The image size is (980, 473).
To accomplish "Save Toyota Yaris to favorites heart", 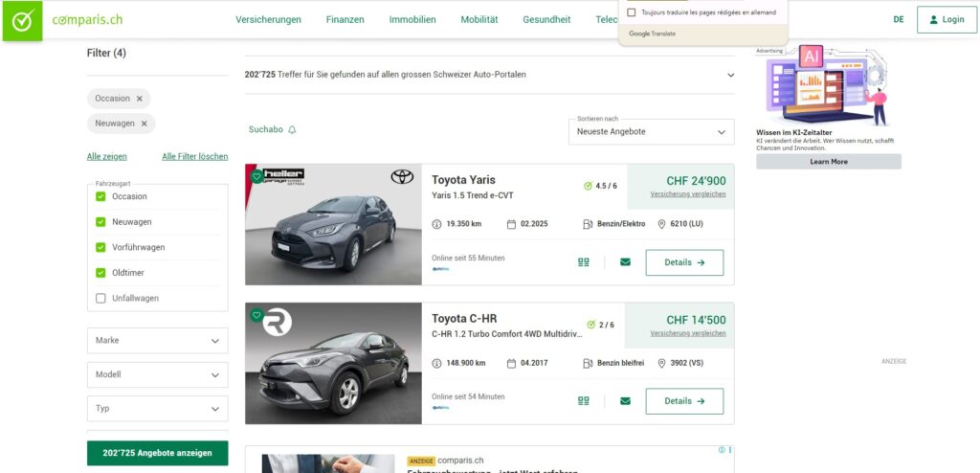I will (256, 176).
